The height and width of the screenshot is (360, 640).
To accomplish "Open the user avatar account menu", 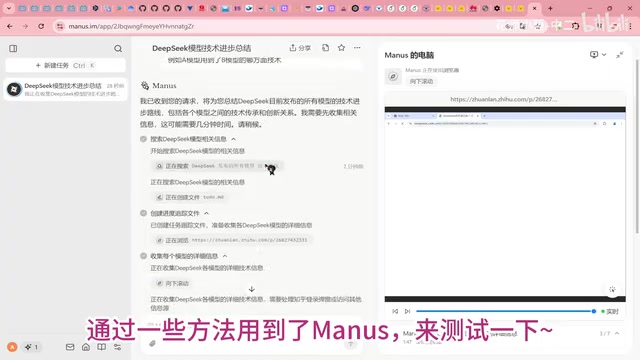I will (x=12, y=347).
